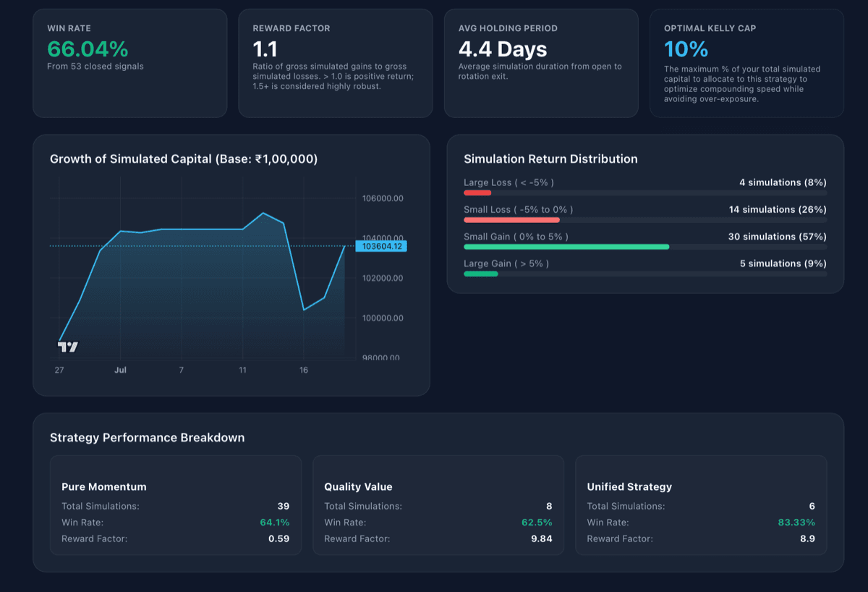Click the Optimal Kelly Cap 10% value
The height and width of the screenshot is (592, 868).
click(686, 49)
